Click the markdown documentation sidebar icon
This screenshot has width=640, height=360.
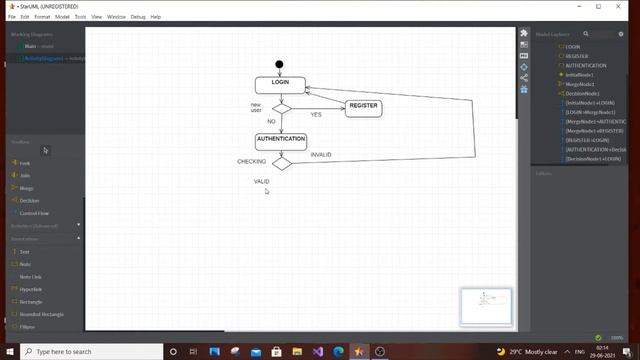[524, 56]
